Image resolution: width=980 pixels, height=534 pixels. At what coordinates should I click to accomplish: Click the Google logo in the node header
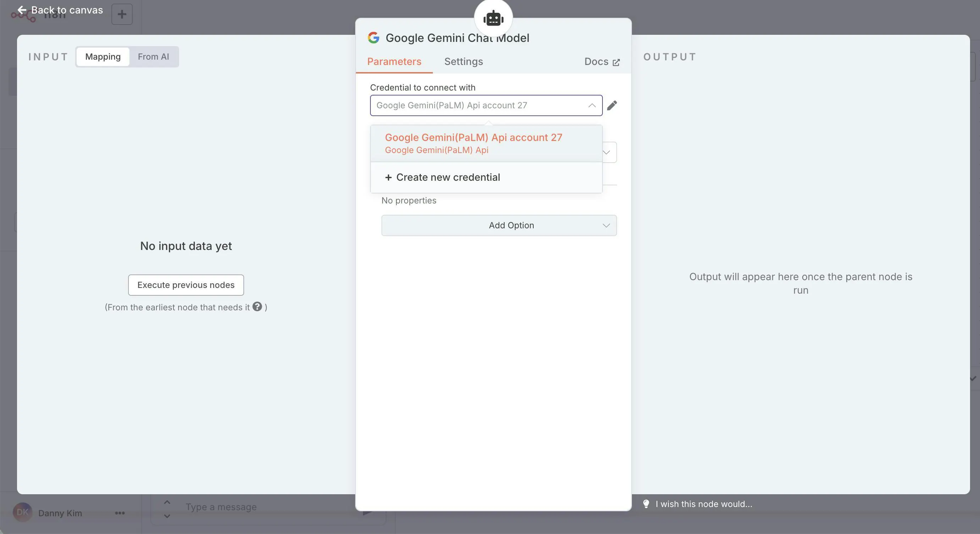click(x=374, y=38)
